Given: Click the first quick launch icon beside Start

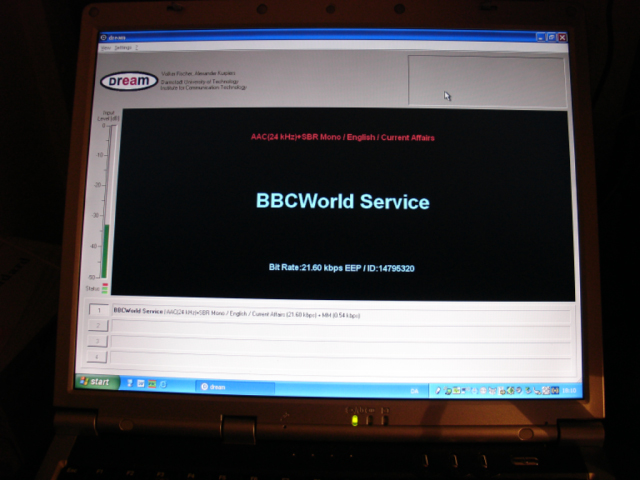Looking at the screenshot, I should [x=127, y=383].
